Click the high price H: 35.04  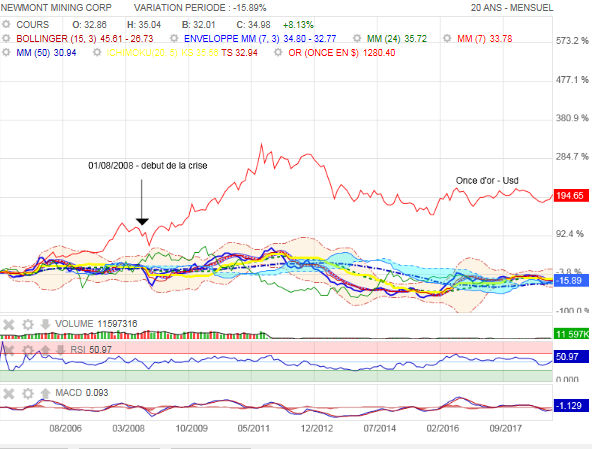coord(144,25)
